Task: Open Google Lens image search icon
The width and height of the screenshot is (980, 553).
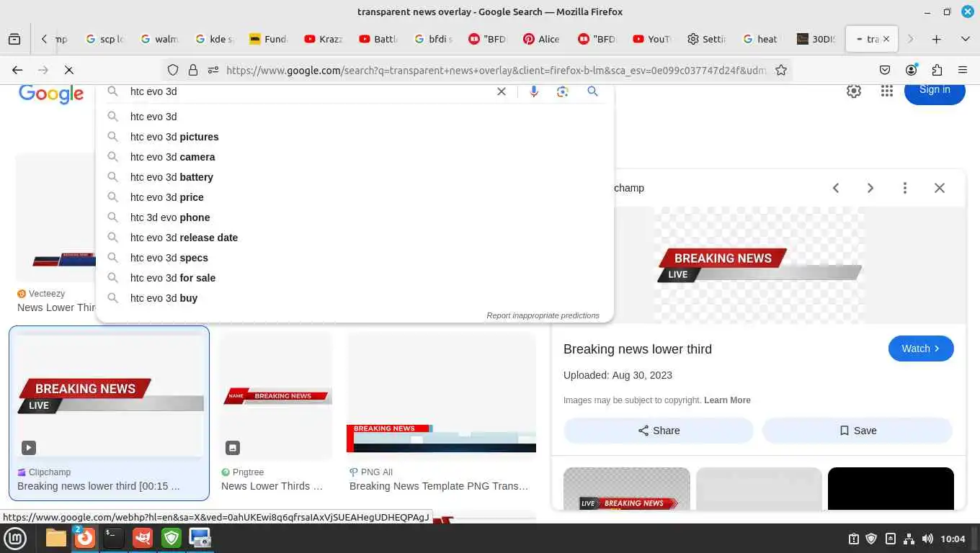Action: (x=563, y=91)
